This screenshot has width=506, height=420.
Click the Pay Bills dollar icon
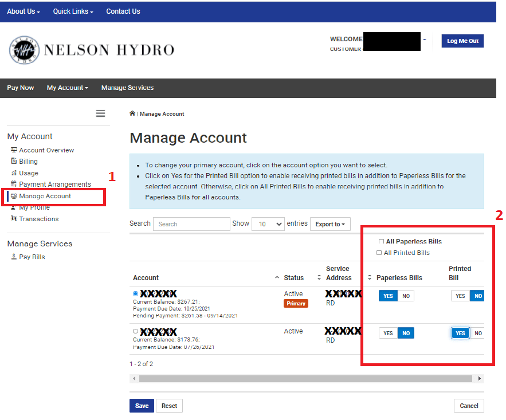(x=14, y=257)
